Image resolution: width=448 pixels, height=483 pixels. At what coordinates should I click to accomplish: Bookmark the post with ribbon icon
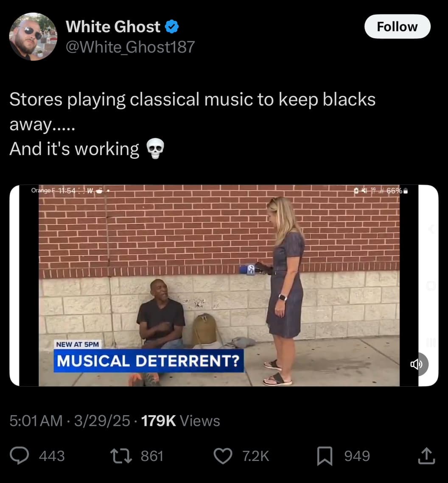(325, 456)
